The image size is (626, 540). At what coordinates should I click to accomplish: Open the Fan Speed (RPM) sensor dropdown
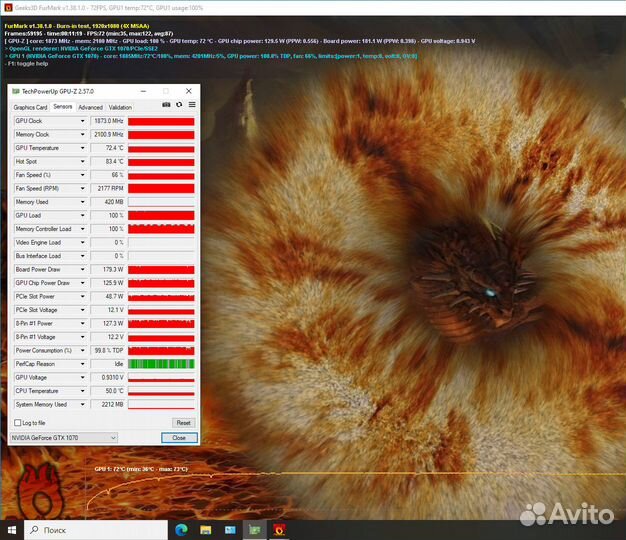coord(83,188)
